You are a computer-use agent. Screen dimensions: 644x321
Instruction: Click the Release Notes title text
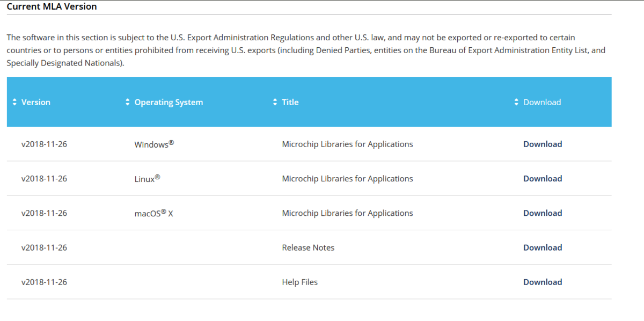pyautogui.click(x=308, y=247)
